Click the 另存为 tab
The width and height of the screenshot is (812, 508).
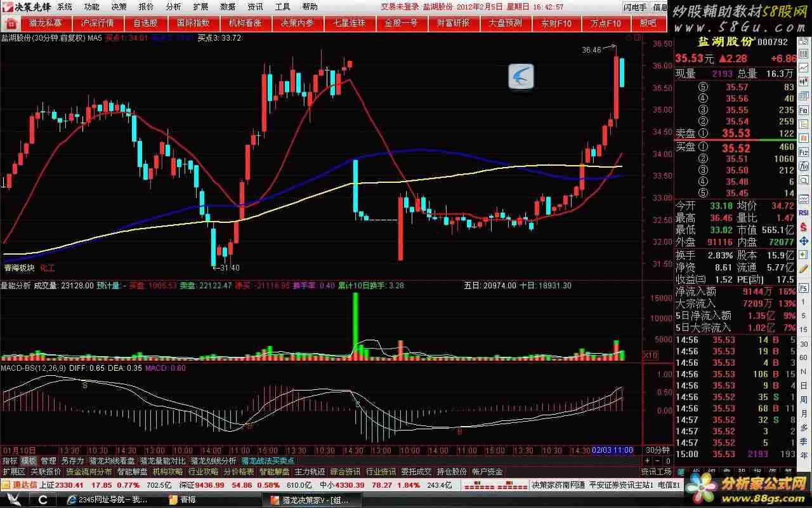point(72,460)
